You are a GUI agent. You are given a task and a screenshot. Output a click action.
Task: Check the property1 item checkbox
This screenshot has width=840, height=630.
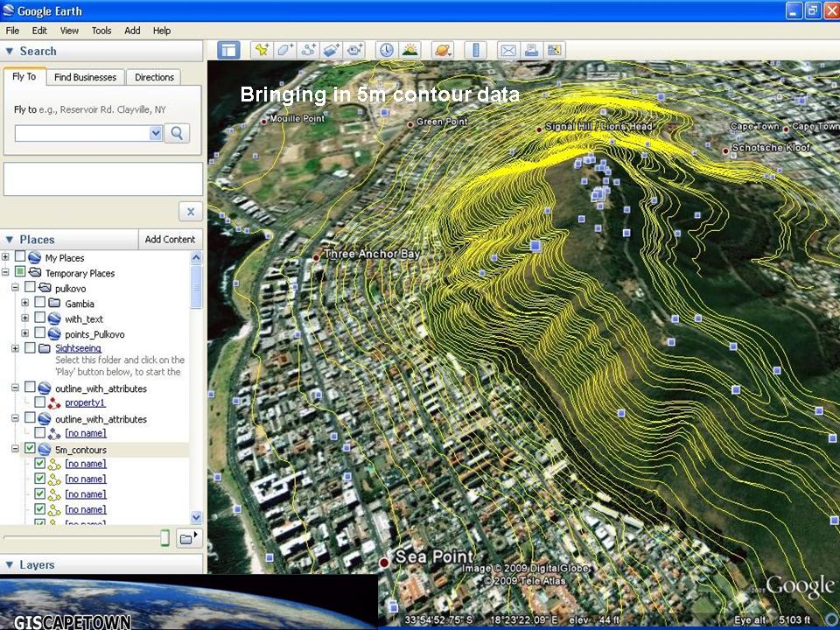pyautogui.click(x=39, y=402)
